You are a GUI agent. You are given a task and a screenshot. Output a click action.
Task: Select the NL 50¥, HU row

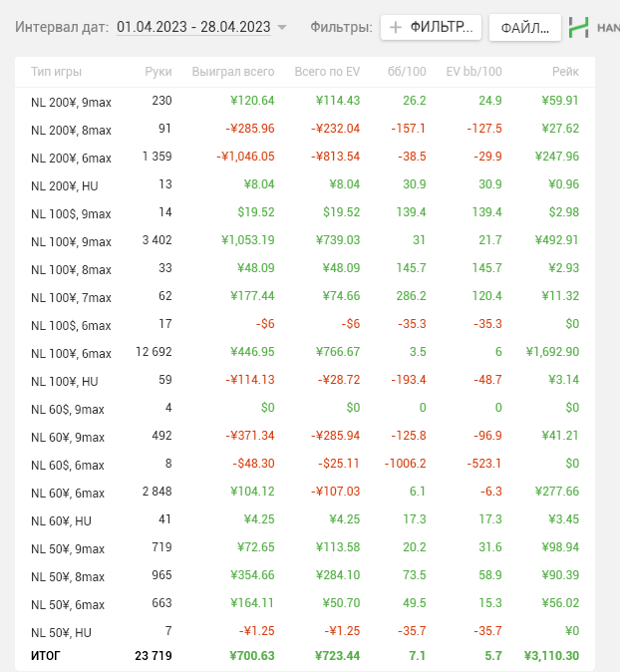pyautogui.click(x=305, y=631)
